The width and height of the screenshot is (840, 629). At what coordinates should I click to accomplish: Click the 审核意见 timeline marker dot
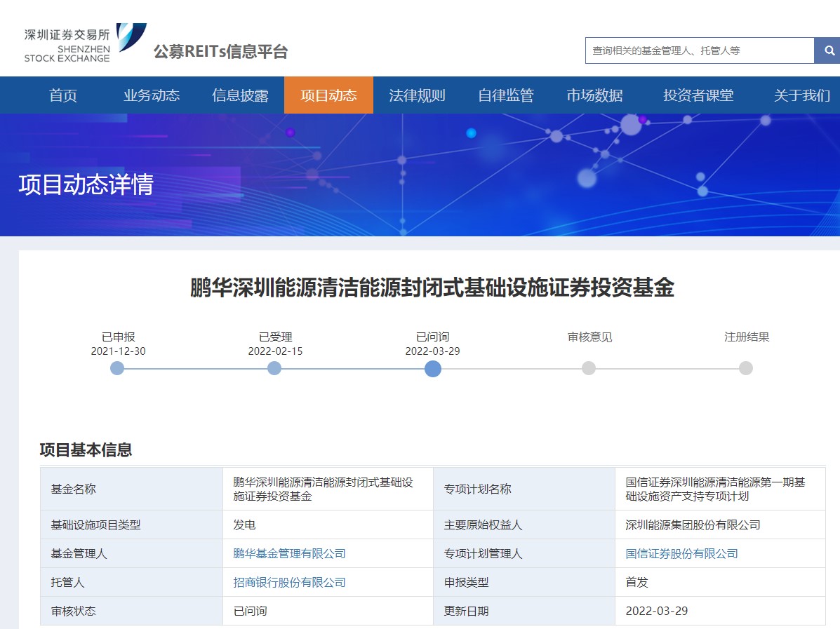tap(589, 368)
